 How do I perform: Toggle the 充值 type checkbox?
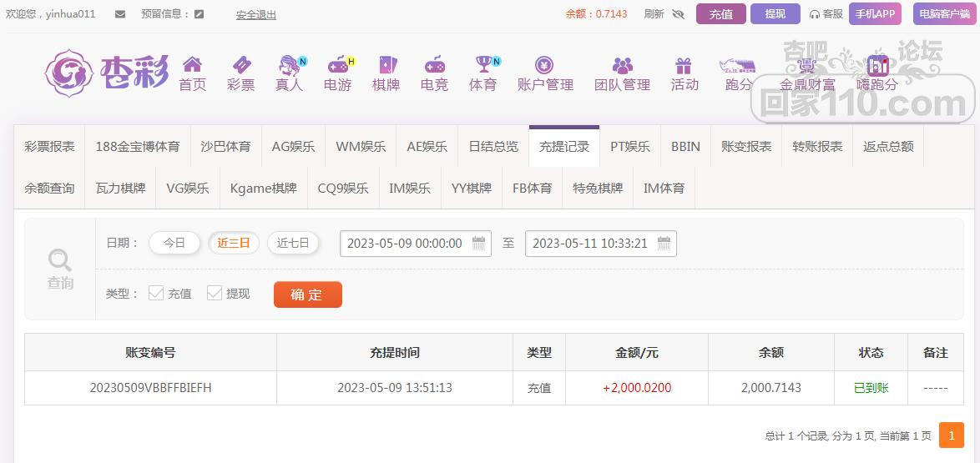coord(156,293)
